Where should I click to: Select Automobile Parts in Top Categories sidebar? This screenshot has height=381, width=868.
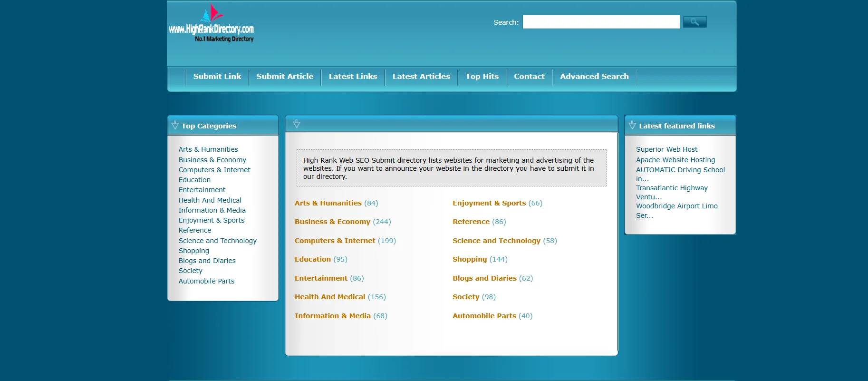coord(206,281)
